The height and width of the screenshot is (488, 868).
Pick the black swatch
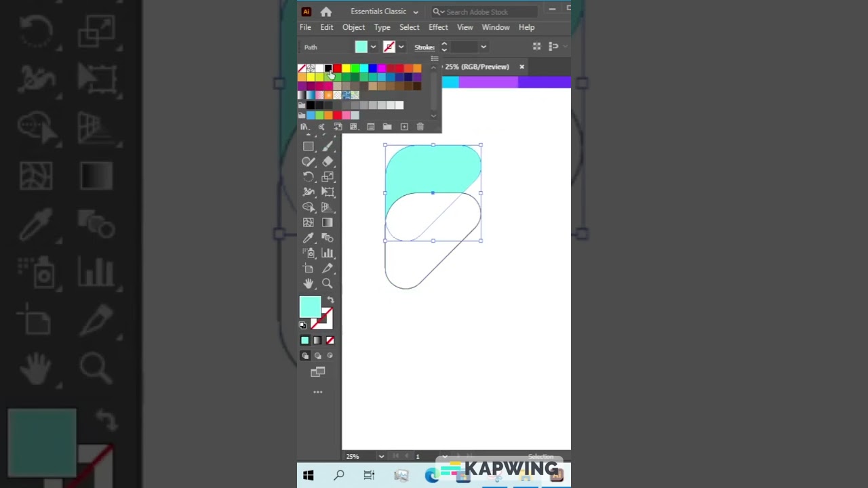click(x=328, y=68)
